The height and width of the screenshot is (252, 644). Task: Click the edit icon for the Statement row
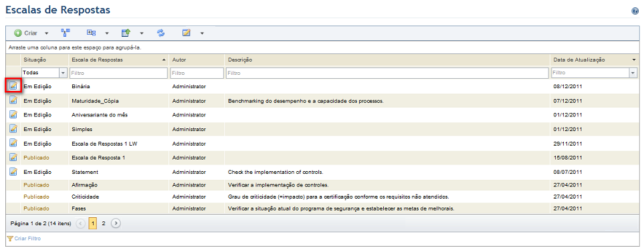[13, 171]
